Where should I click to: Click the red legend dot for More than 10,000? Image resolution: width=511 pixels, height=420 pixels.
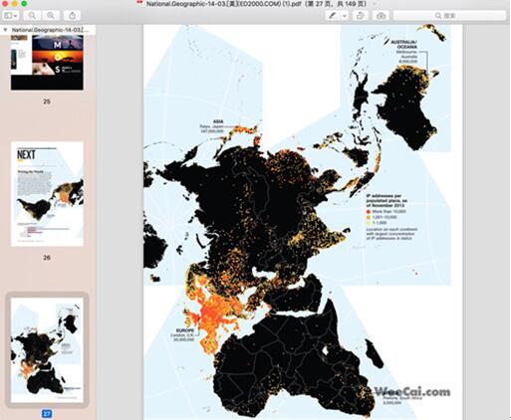pos(369,211)
